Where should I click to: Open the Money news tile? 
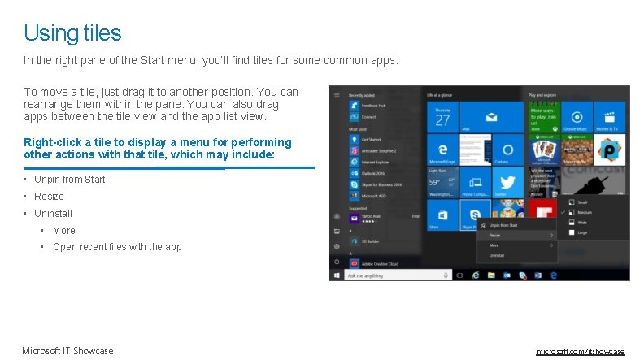(x=544, y=182)
